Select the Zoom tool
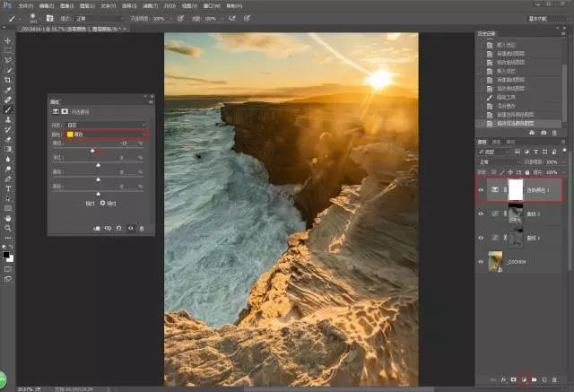The height and width of the screenshot is (392, 574). [8, 228]
